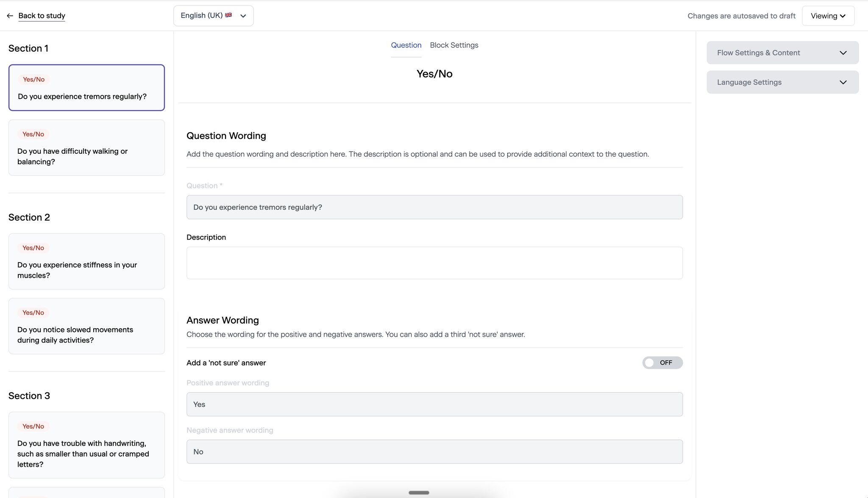Select the handwriting question under Section 3

tap(86, 445)
